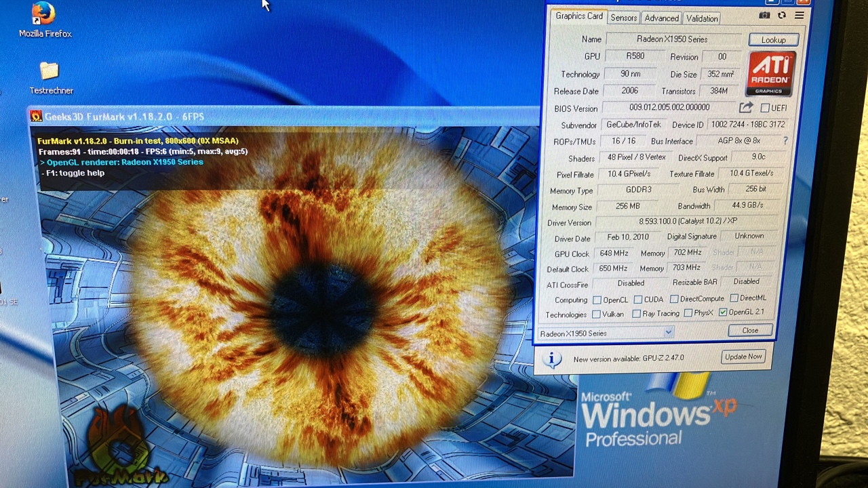Viewport: 868px width, 488px height.
Task: Click the Driver Date value Feb 10, 2010
Action: (x=627, y=237)
